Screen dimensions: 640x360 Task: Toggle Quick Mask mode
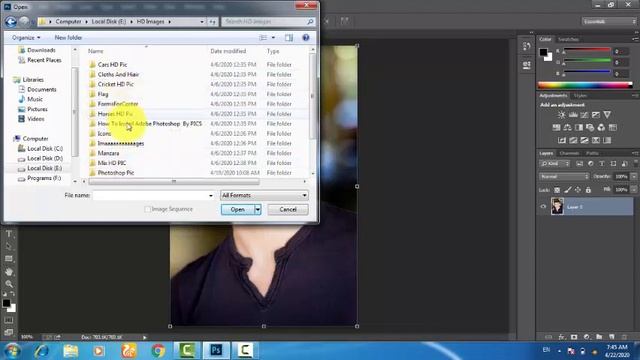click(x=9, y=320)
